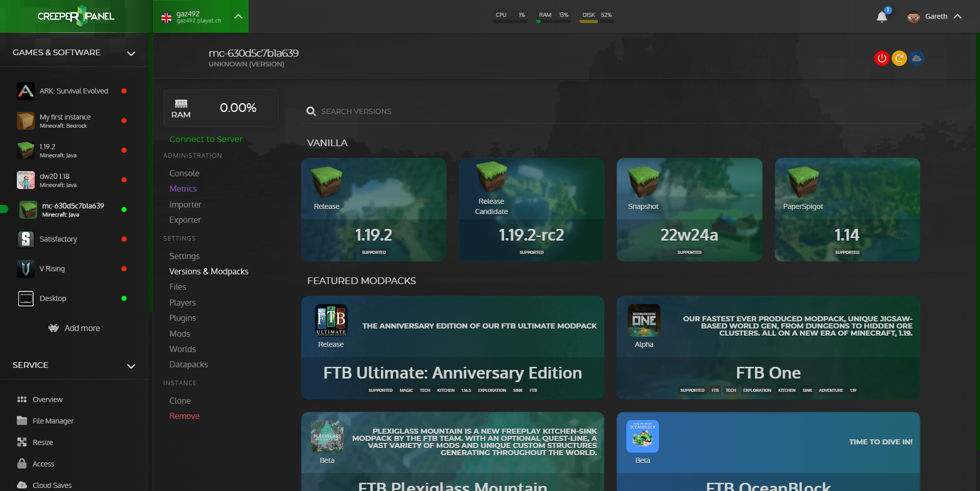Open the mc-630d5c7b1a639 instance in sidebar
Screen dimensions: 980x491
tap(73, 209)
